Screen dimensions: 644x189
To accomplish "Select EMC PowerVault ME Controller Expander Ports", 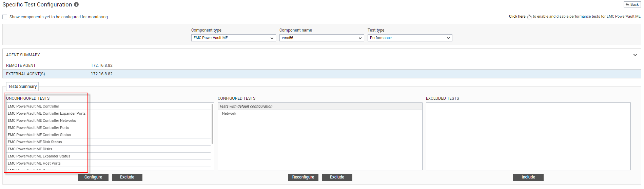I will click(x=109, y=113).
